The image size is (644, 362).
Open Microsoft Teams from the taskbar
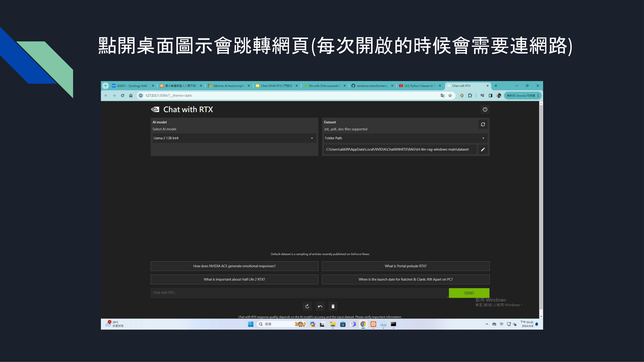pyautogui.click(x=353, y=324)
